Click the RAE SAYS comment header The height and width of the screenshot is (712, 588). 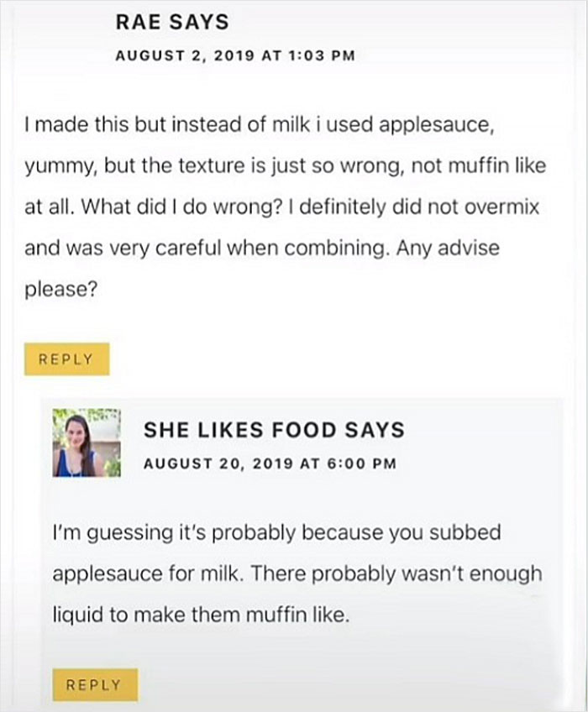172,23
